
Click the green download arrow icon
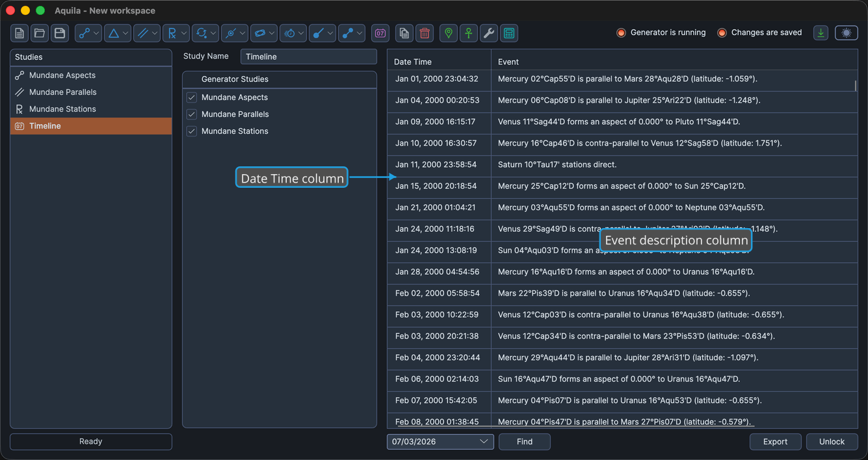coord(821,32)
